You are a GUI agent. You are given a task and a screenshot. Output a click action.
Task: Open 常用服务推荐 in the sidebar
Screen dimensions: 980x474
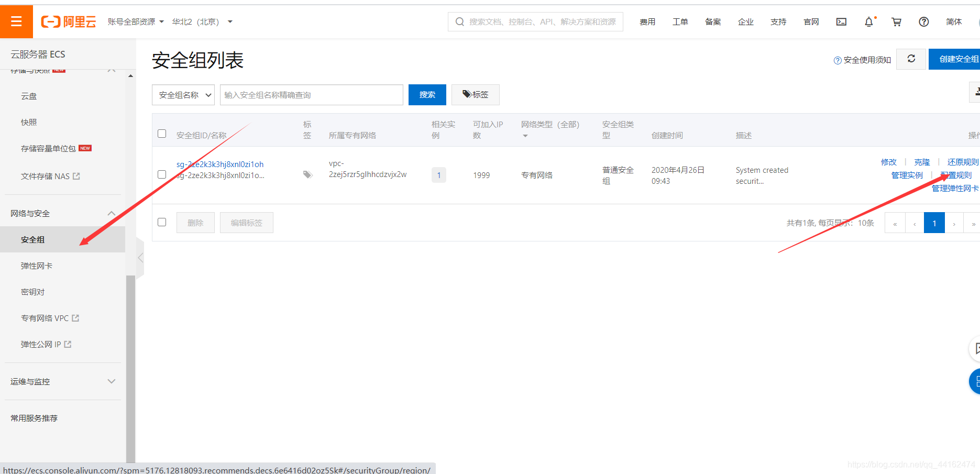(34, 418)
